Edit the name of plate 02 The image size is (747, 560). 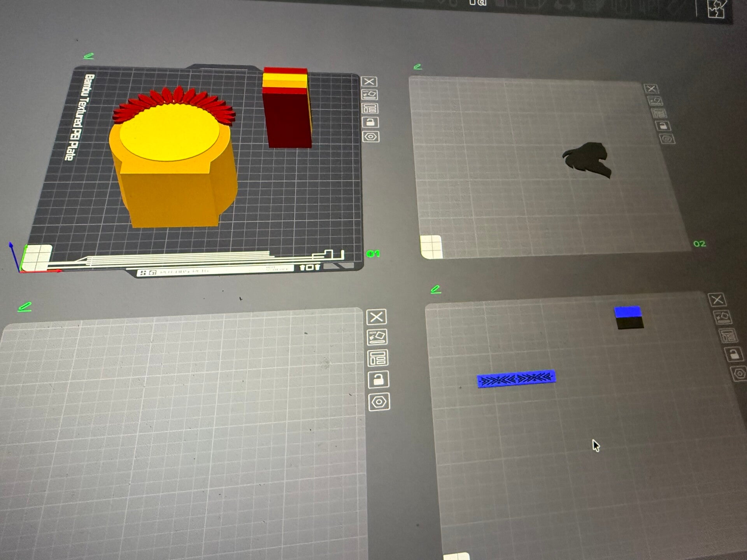coord(417,67)
